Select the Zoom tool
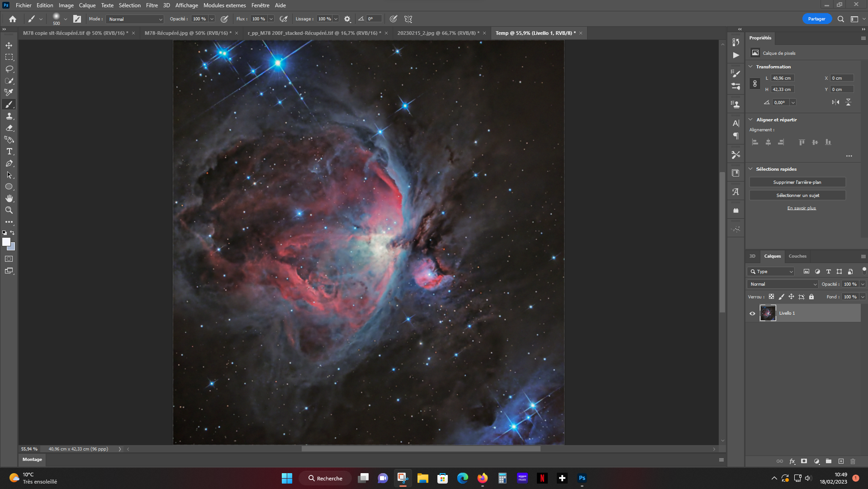The image size is (868, 489). [x=9, y=210]
